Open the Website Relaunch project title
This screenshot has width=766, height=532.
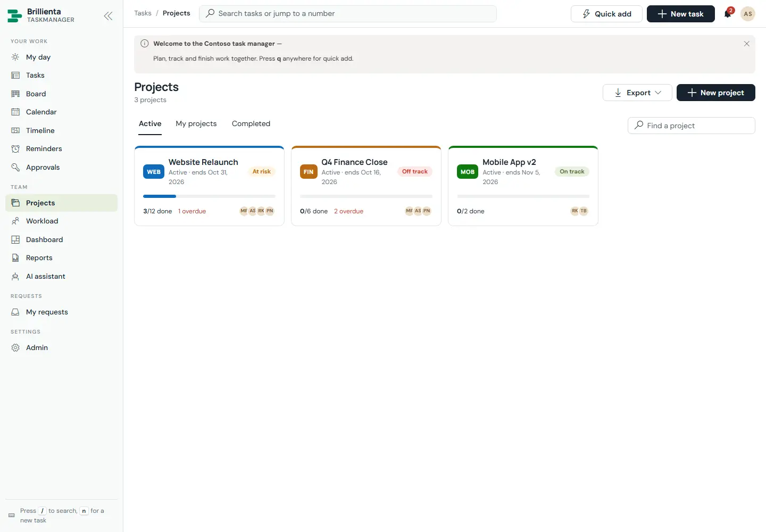coord(203,162)
